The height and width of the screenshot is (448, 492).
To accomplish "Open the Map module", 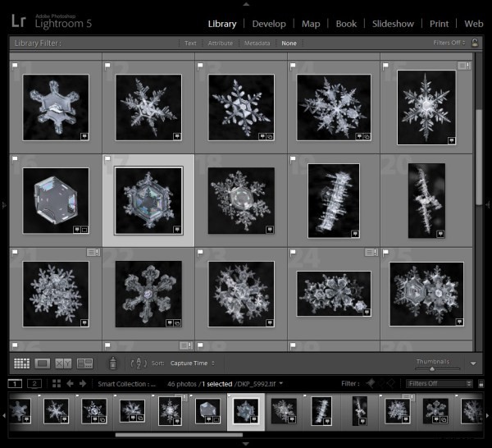I will (x=311, y=24).
